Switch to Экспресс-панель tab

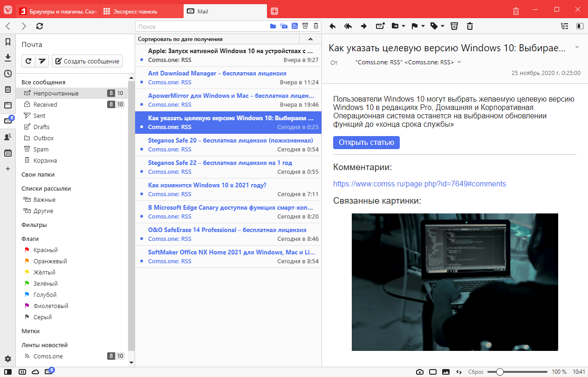click(x=141, y=11)
